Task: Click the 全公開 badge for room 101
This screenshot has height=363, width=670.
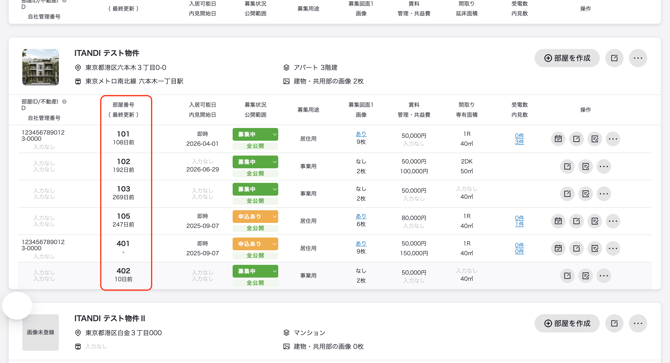Action: tap(255, 146)
